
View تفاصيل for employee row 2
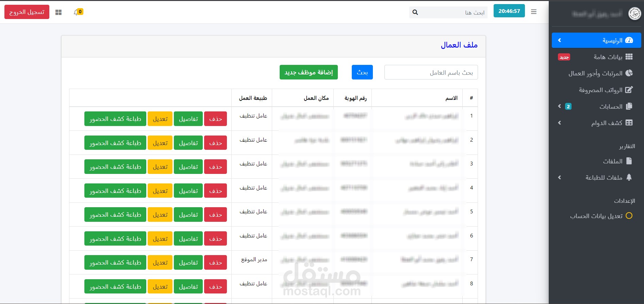click(x=188, y=143)
